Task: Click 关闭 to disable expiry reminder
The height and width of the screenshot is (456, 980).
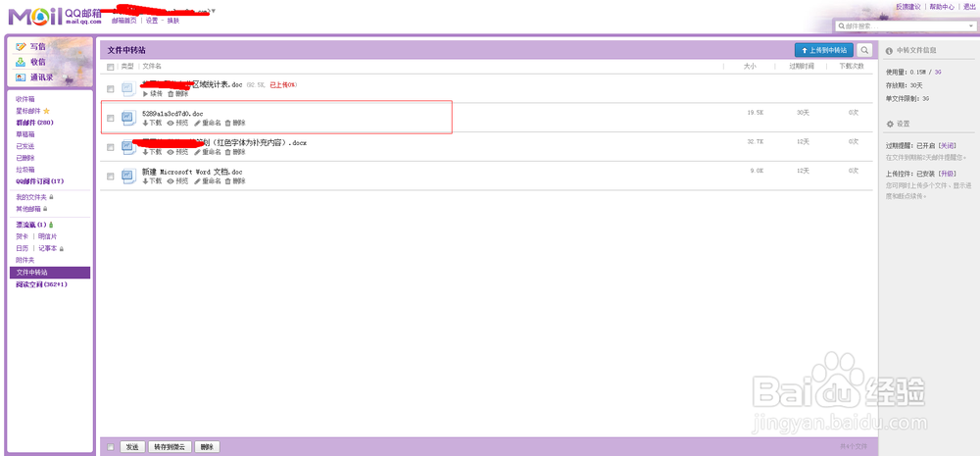Action: 948,145
